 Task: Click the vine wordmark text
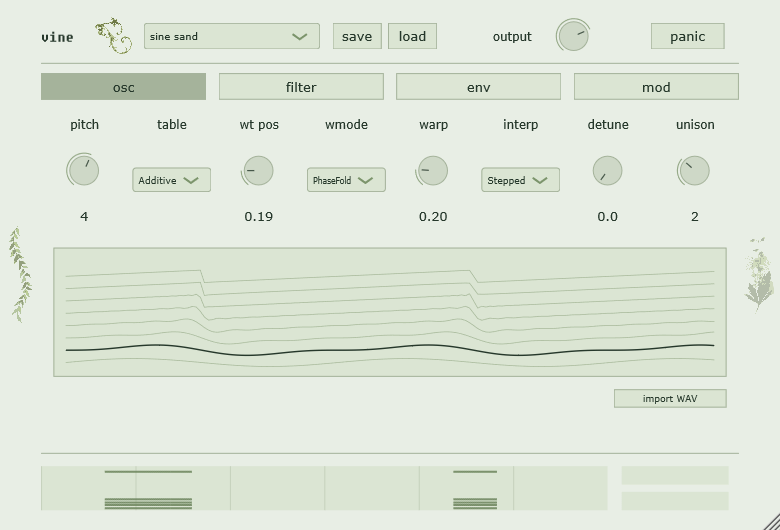pos(58,37)
